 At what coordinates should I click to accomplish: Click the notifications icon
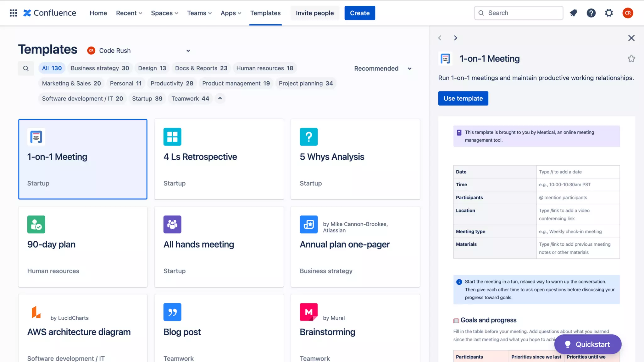(x=573, y=13)
